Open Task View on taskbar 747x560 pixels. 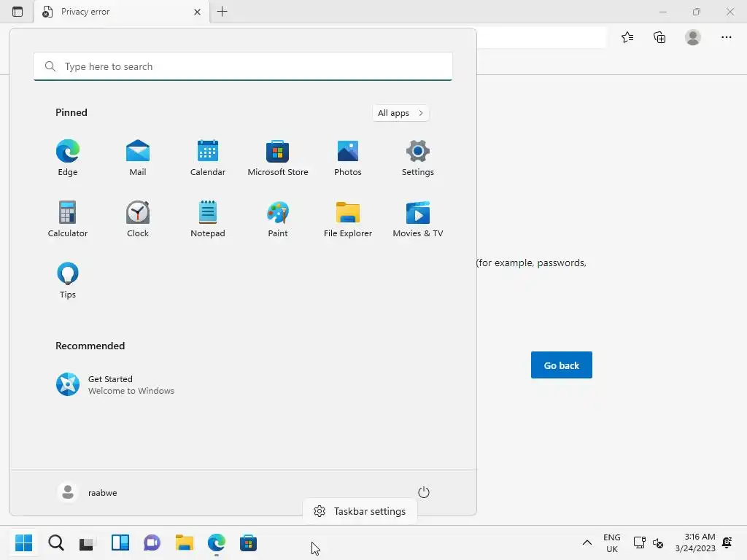pyautogui.click(x=88, y=542)
